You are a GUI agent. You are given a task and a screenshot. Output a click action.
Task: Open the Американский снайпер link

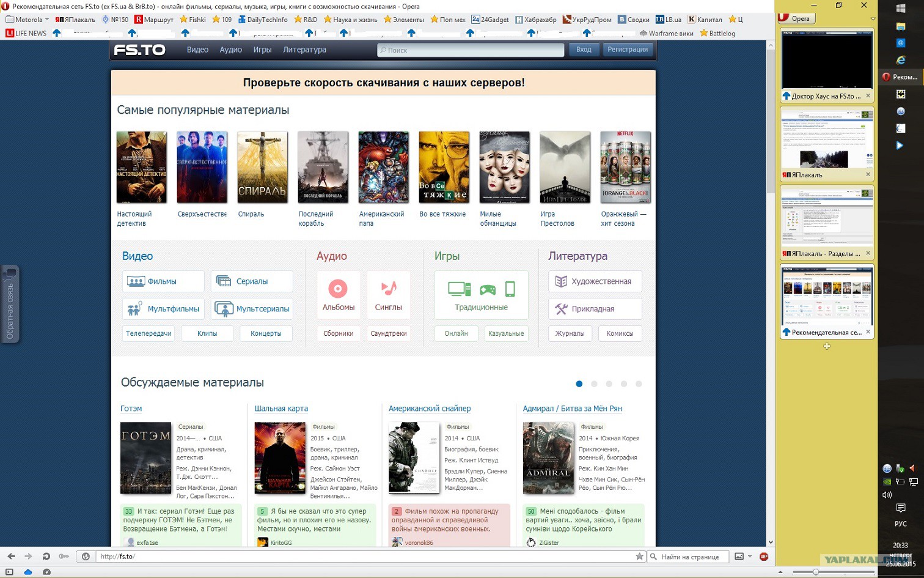[430, 409]
